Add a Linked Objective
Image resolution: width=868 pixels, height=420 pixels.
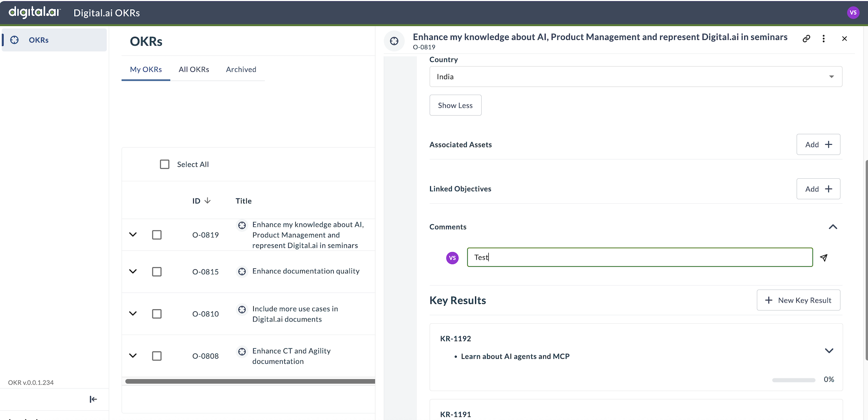pyautogui.click(x=818, y=189)
